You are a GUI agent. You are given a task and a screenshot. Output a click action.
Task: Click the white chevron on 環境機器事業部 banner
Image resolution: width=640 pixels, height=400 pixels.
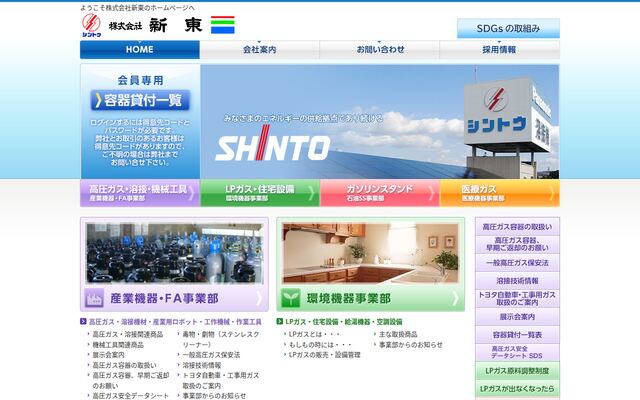[455, 298]
